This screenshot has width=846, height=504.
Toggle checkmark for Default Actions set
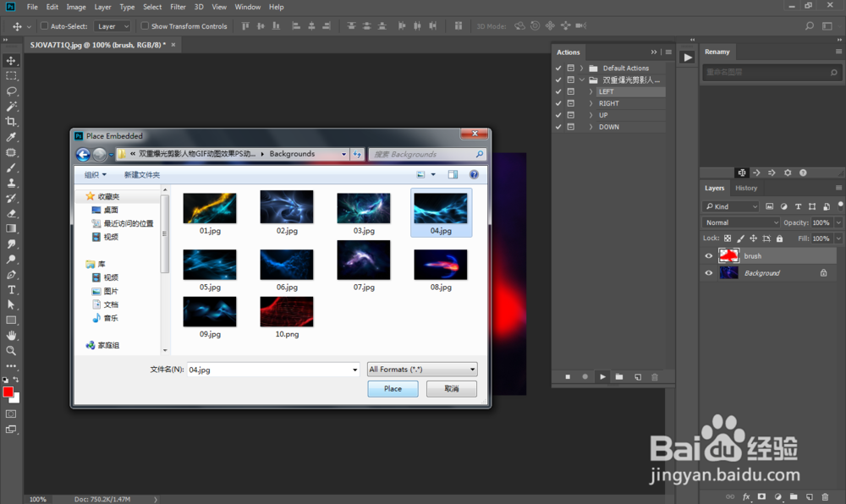coord(558,68)
